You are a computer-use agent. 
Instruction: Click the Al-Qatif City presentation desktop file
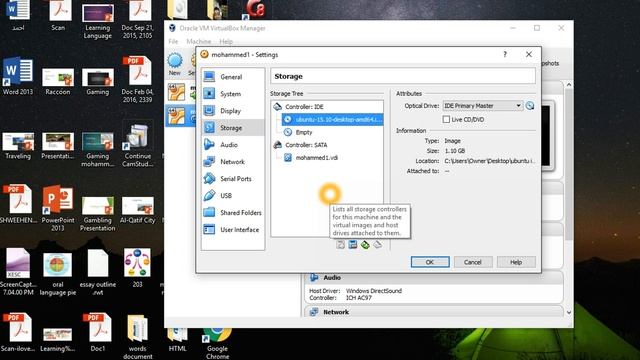tap(138, 210)
